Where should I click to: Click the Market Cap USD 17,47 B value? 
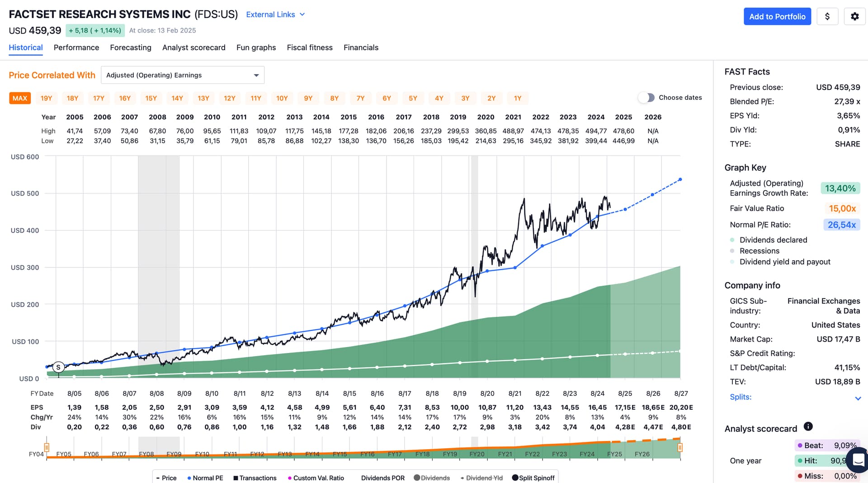click(x=838, y=339)
